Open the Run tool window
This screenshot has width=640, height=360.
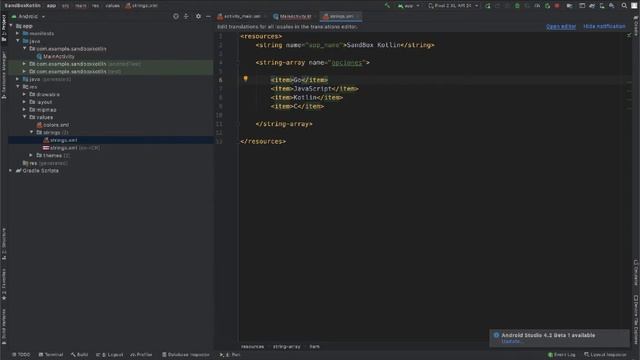click(x=230, y=355)
